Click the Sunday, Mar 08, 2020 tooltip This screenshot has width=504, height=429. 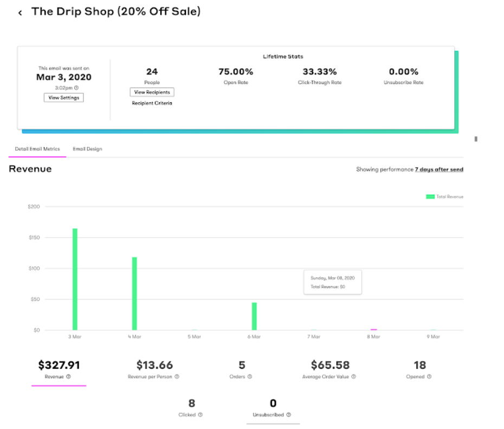point(333,283)
